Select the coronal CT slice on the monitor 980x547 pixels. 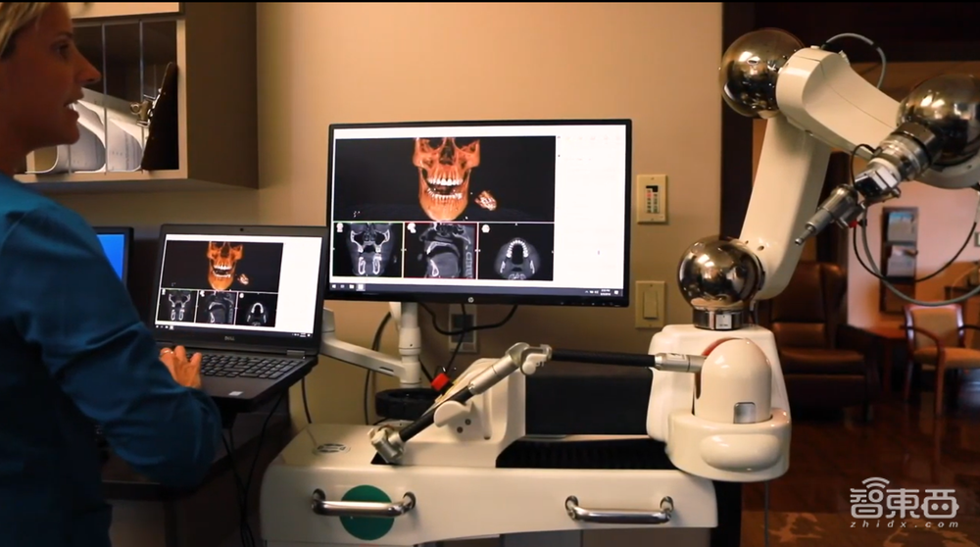point(368,251)
